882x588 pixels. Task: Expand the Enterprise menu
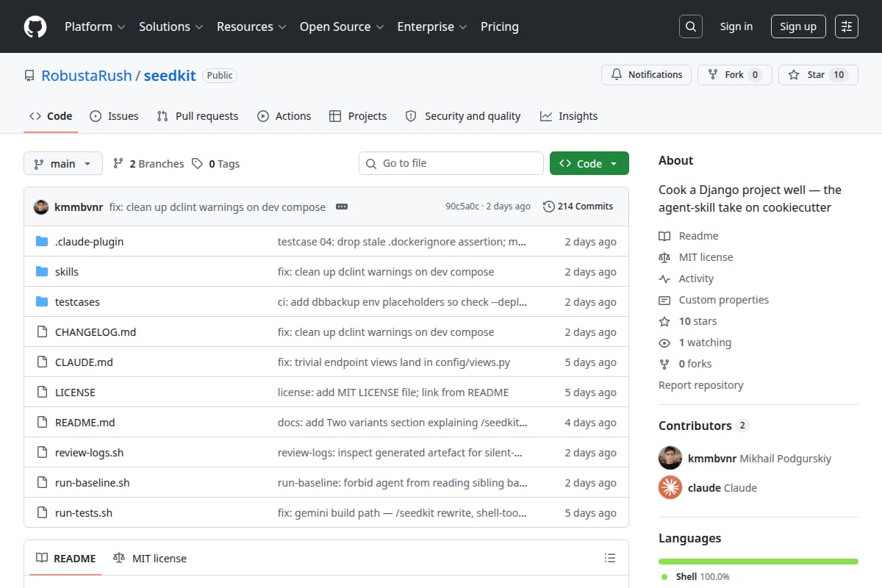pyautogui.click(x=432, y=26)
